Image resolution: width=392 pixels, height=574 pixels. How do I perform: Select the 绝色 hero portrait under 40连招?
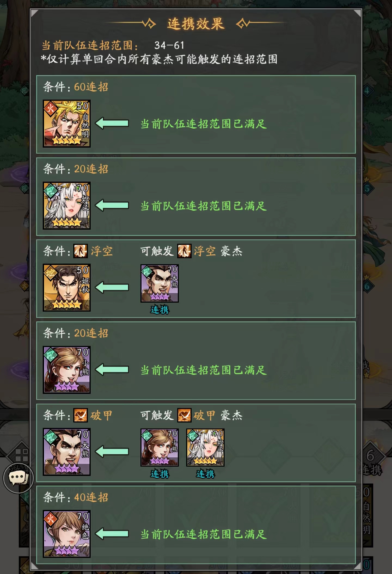67,534
